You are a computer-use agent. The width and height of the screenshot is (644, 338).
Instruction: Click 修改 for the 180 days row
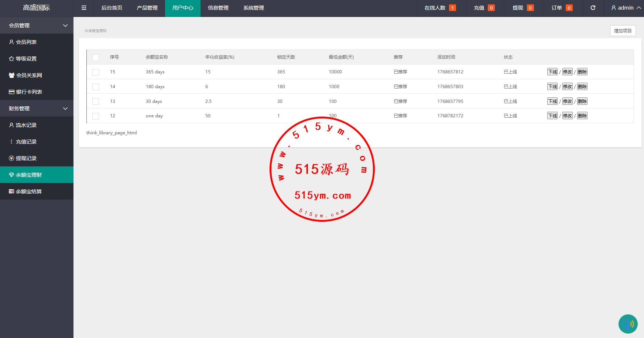(x=567, y=87)
